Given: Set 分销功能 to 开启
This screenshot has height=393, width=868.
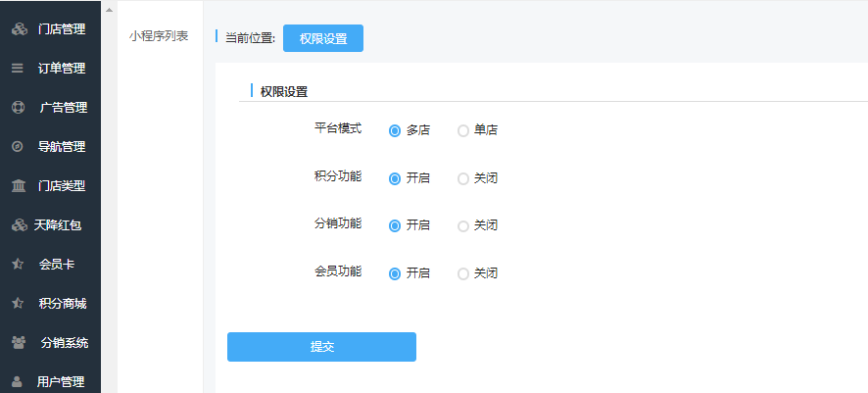Looking at the screenshot, I should pos(395,225).
